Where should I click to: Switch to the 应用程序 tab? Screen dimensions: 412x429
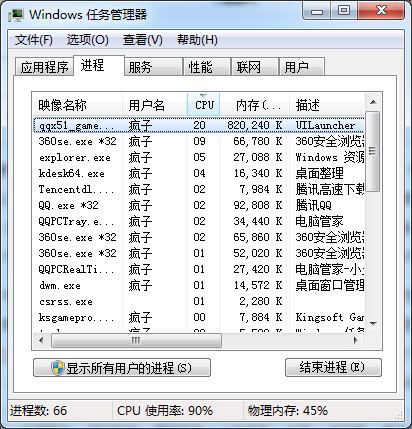click(44, 67)
